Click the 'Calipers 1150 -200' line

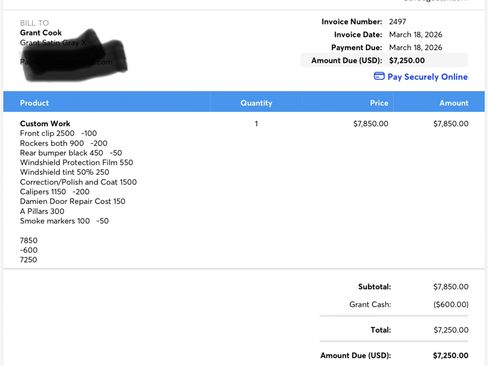point(54,192)
